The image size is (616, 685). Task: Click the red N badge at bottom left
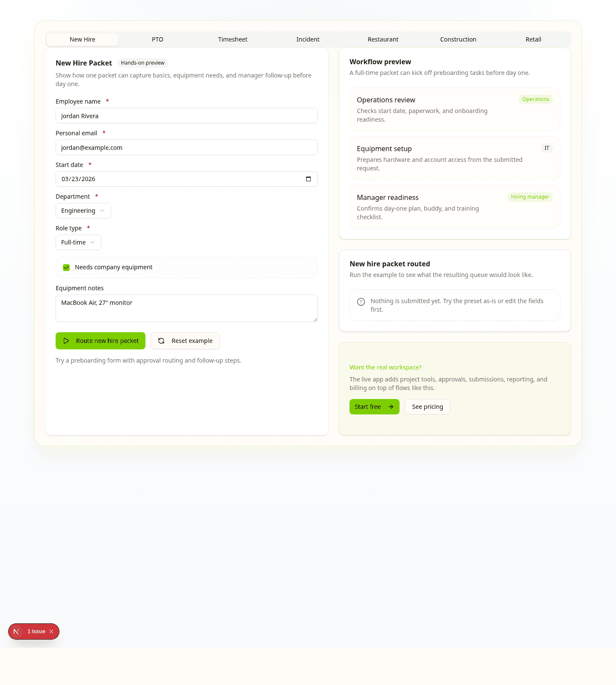click(16, 631)
